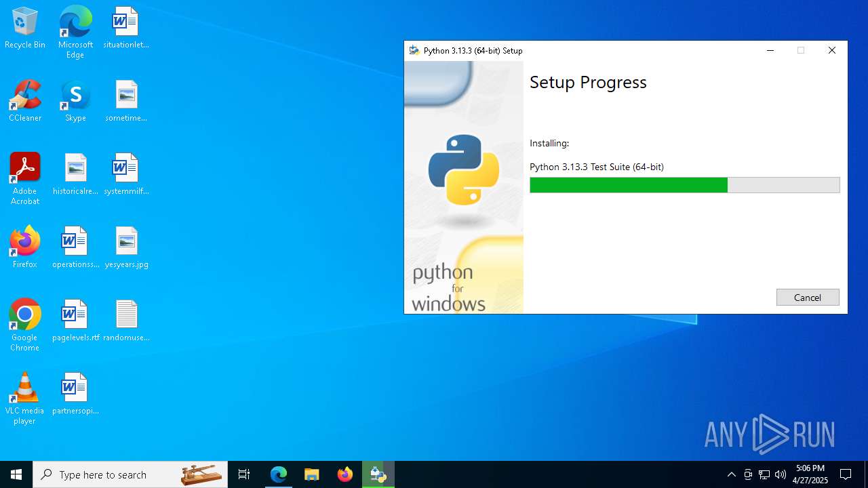Open Microsoft Edge from the taskbar

pyautogui.click(x=279, y=474)
